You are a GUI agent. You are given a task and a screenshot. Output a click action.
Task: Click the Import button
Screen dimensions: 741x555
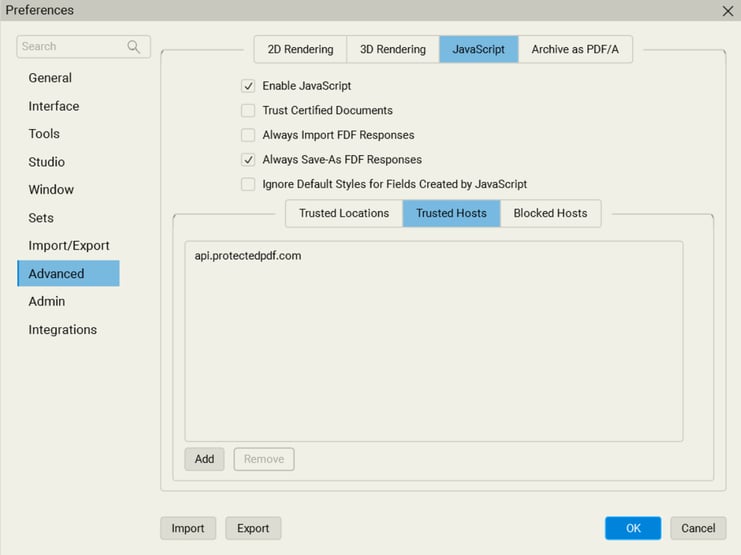pyautogui.click(x=188, y=528)
